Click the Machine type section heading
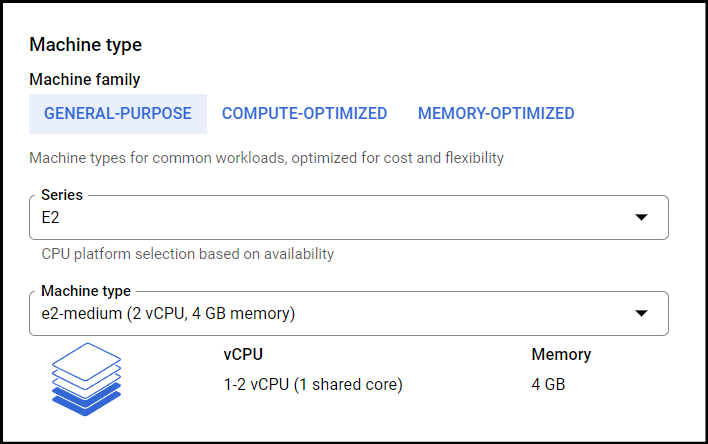The width and height of the screenshot is (708, 444). click(86, 45)
